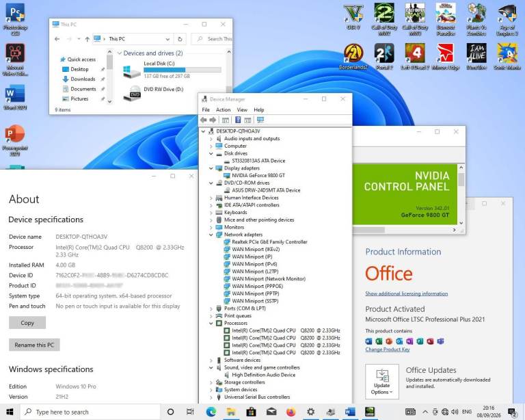Collapse the Disk drives node

(x=211, y=153)
